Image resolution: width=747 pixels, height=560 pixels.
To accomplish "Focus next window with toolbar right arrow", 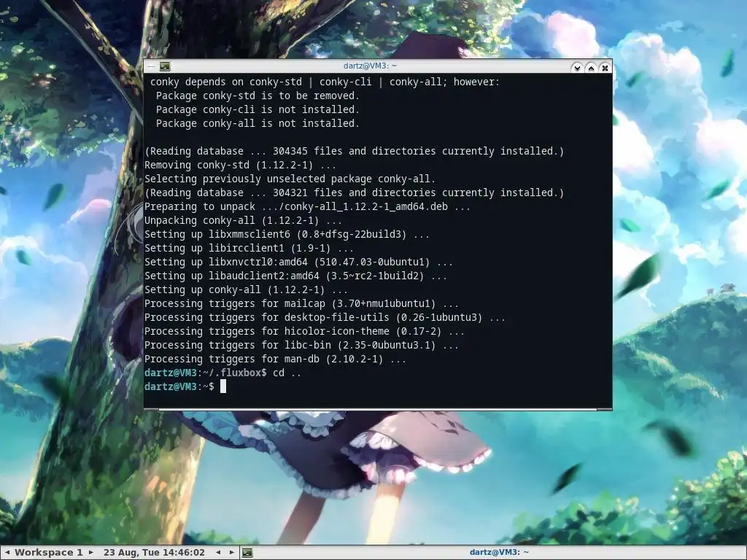I will [231, 553].
